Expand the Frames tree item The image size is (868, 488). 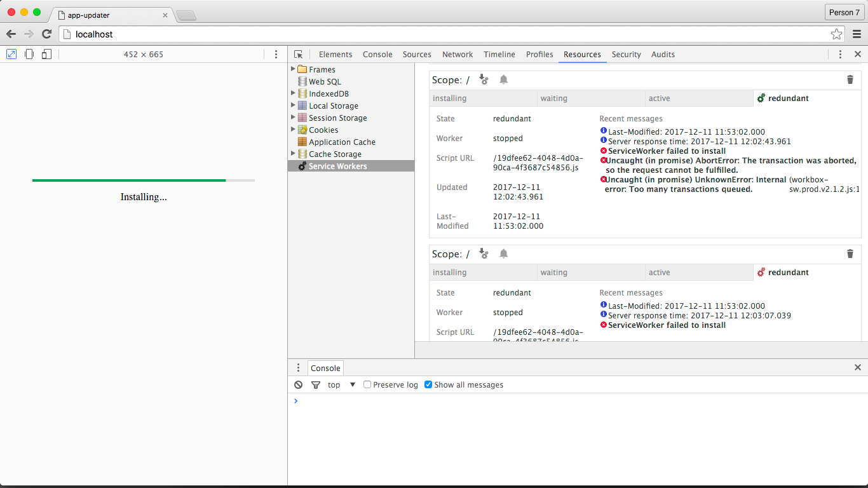292,69
